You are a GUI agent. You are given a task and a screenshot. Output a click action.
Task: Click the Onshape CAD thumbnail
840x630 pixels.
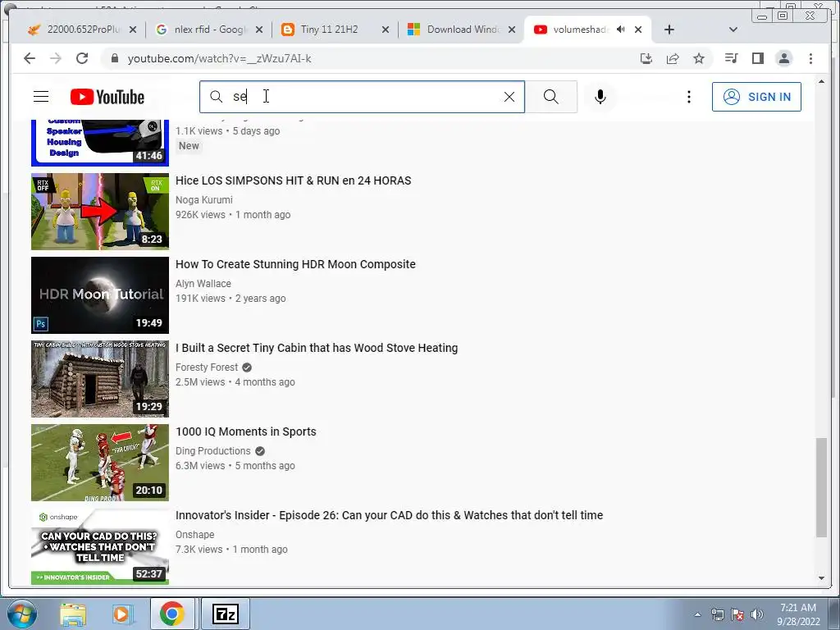[x=99, y=546]
